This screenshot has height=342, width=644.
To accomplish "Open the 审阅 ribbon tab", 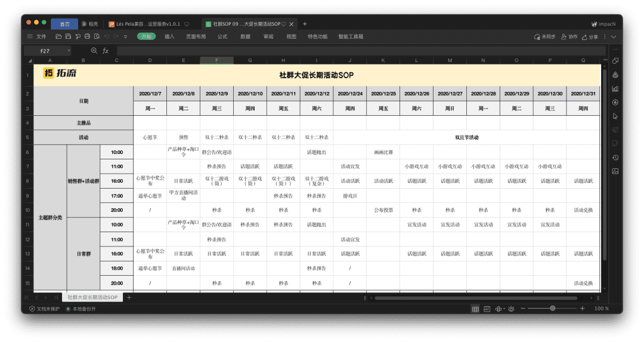I will tap(268, 36).
